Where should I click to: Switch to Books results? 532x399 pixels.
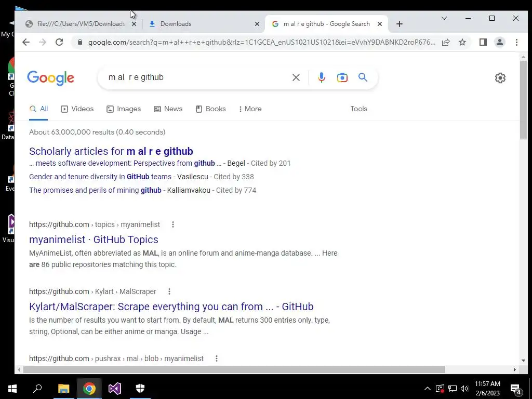[210, 109]
